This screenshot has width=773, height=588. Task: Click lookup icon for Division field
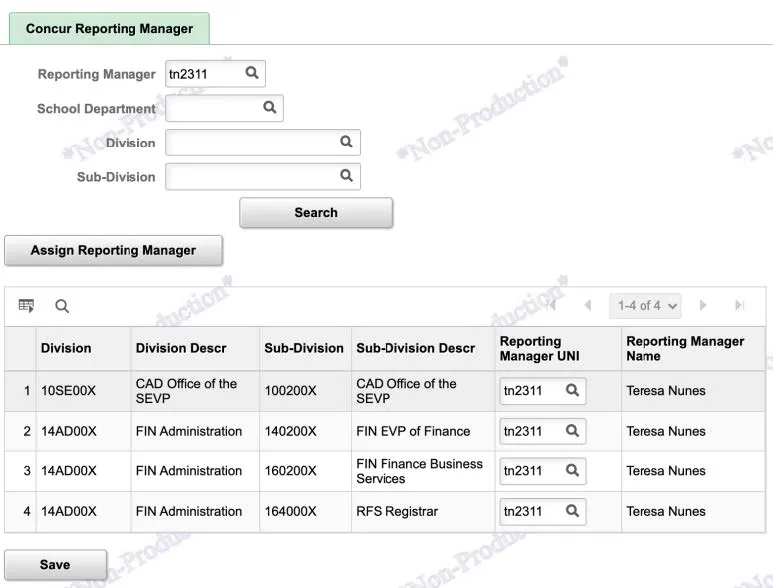[x=347, y=142]
